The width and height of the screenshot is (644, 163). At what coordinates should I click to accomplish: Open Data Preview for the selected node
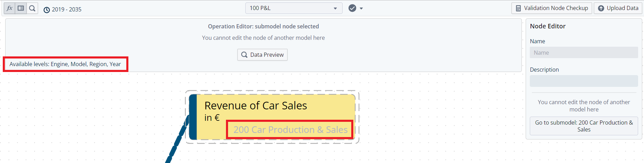pyautogui.click(x=262, y=55)
